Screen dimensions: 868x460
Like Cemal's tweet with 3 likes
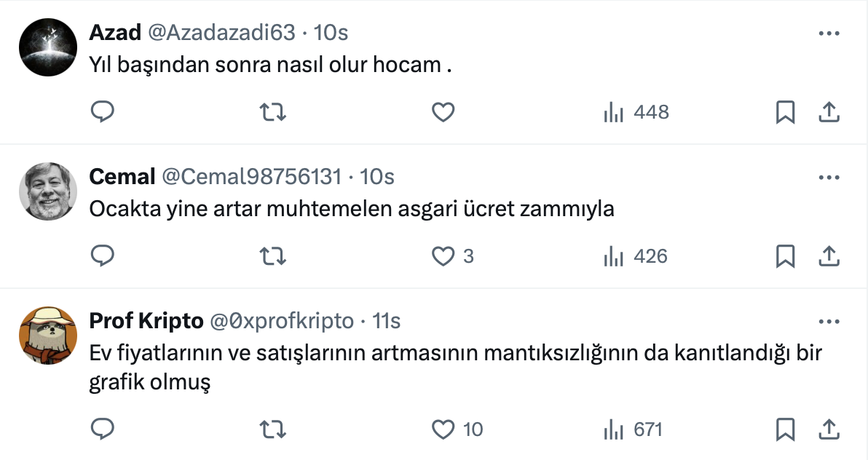[443, 256]
